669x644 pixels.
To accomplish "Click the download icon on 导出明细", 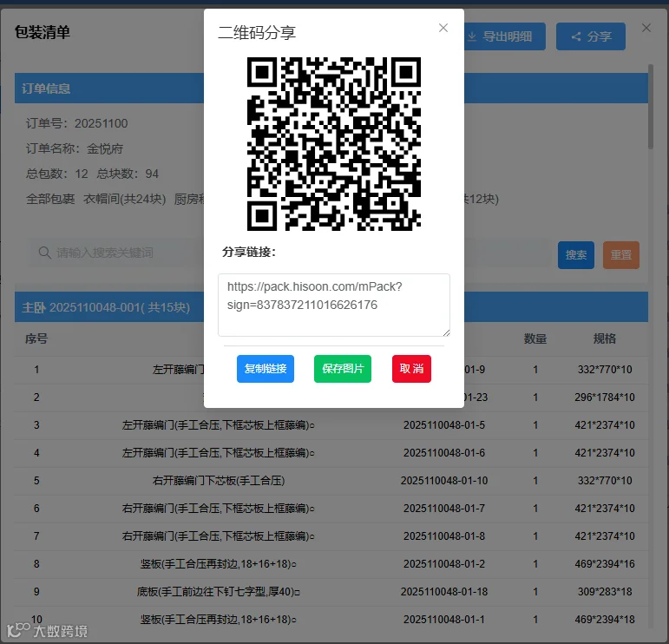I will pyautogui.click(x=472, y=36).
